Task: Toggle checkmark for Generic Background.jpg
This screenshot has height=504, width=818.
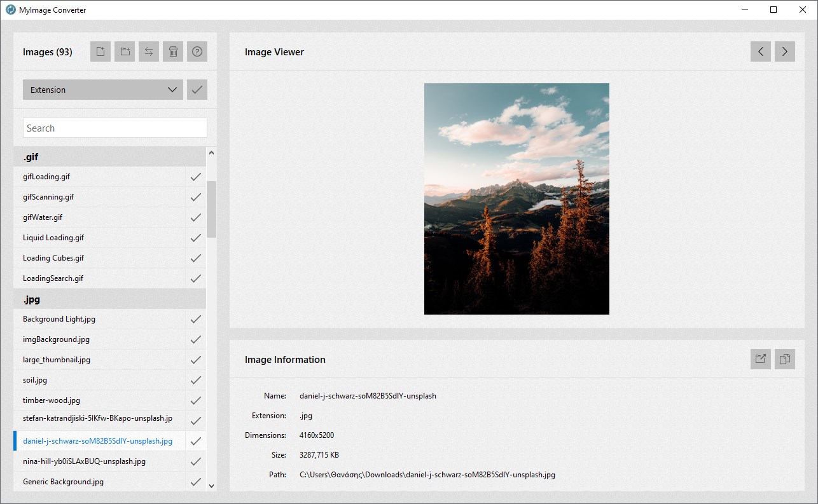Action: pos(196,482)
